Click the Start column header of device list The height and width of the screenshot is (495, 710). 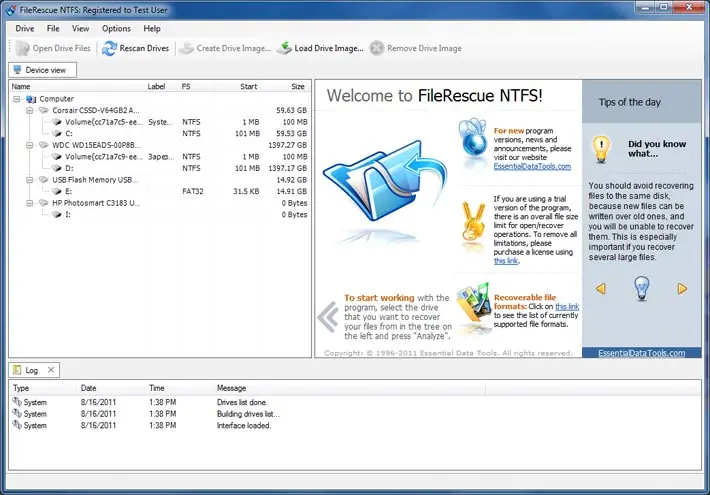249,87
